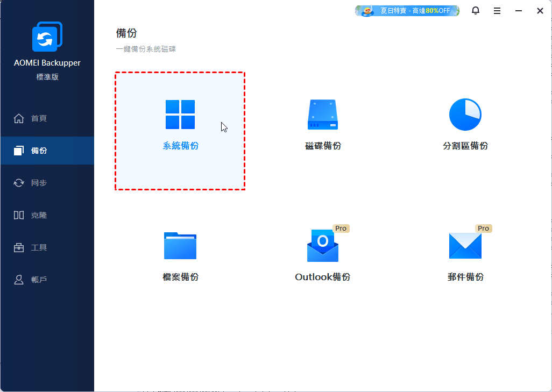The height and width of the screenshot is (392, 552).
Task: Click the 標準版 edition label
Action: [x=47, y=77]
